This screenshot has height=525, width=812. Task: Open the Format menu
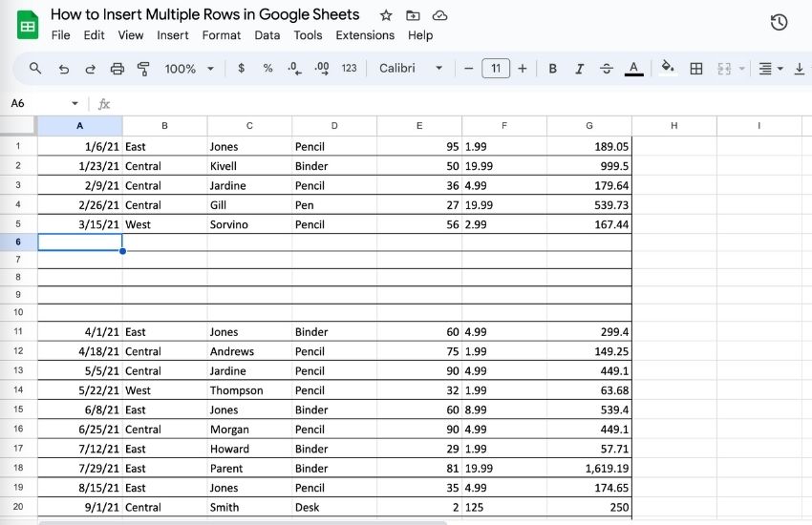pyautogui.click(x=221, y=35)
